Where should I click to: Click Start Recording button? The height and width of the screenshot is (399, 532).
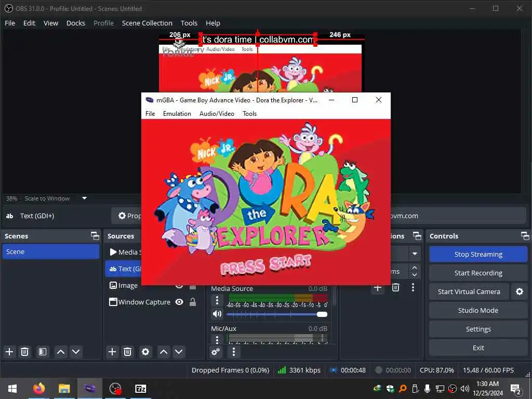(478, 273)
